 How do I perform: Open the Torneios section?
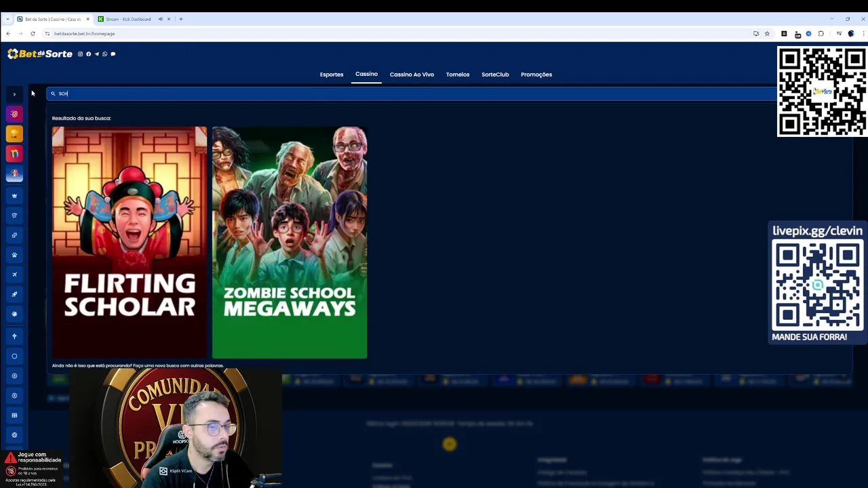coord(458,75)
